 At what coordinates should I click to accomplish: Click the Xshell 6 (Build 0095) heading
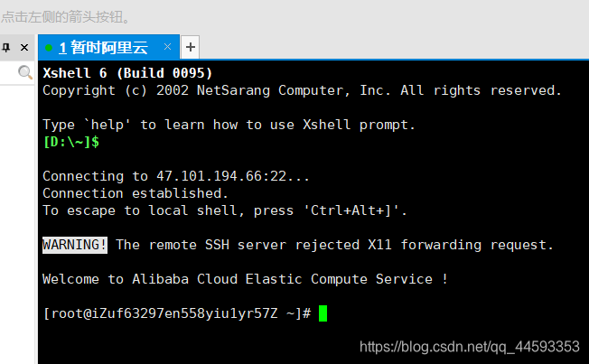click(127, 73)
